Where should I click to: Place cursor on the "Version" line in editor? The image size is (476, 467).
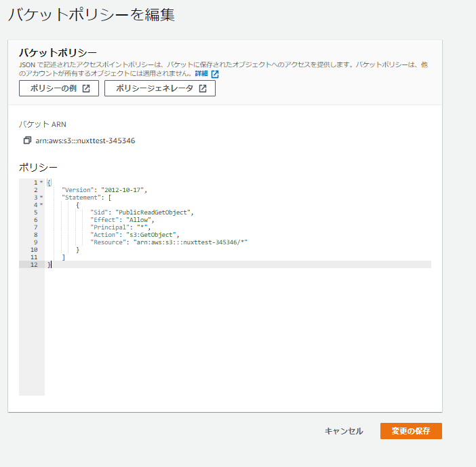click(x=104, y=190)
